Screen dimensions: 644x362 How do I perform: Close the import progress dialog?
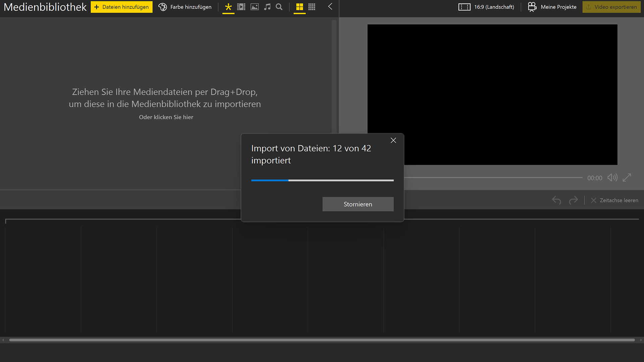(393, 140)
